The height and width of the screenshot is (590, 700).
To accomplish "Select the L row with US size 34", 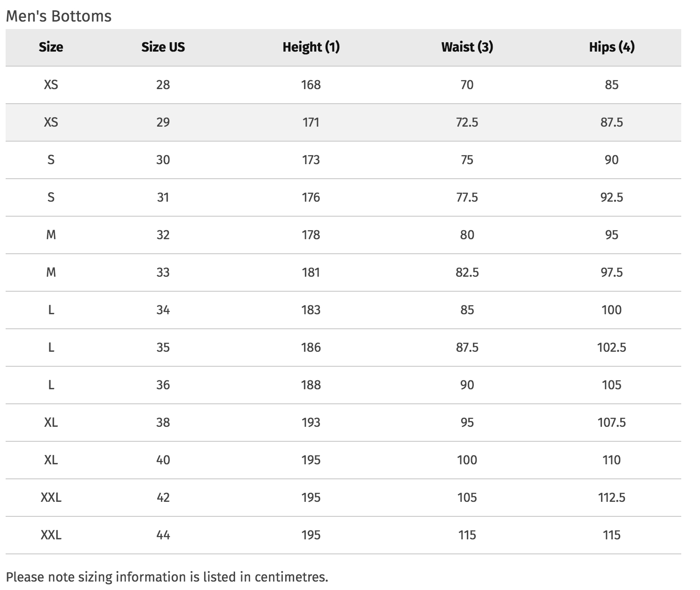I will click(343, 310).
